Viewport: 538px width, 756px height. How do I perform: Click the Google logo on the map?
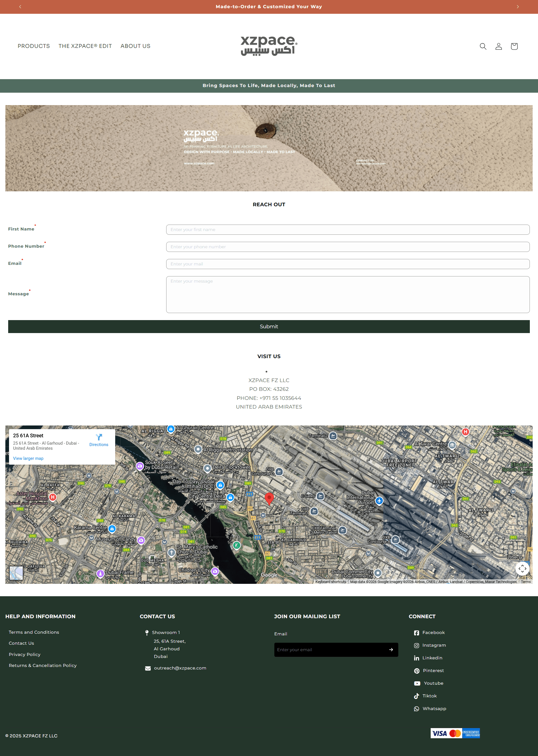pos(269,575)
